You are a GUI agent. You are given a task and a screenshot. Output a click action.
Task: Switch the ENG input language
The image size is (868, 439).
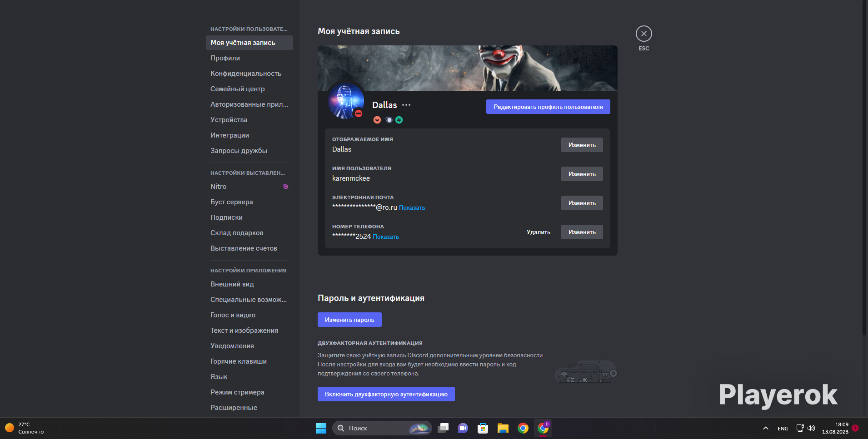783,428
